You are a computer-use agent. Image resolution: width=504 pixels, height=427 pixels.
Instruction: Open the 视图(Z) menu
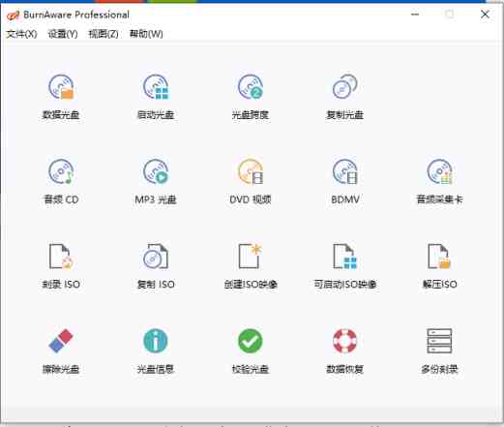coord(104,34)
